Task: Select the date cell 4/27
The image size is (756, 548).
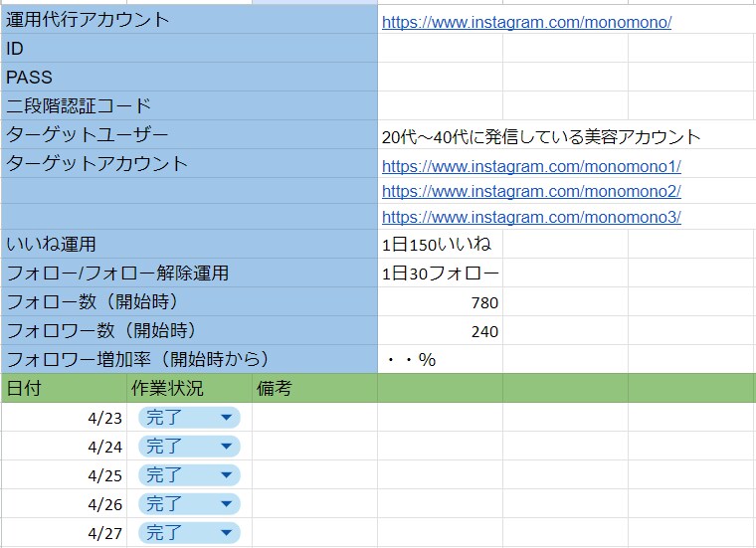Action: (x=64, y=533)
